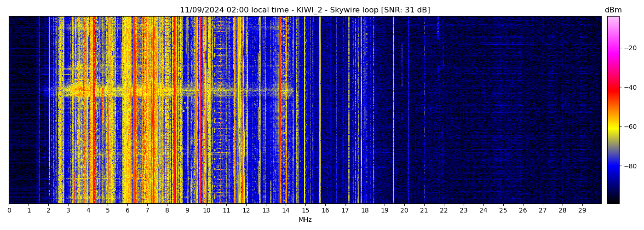Screen dimensions: 644x230
Task: Click the 5 MHz axis tick label
Action: point(108,211)
